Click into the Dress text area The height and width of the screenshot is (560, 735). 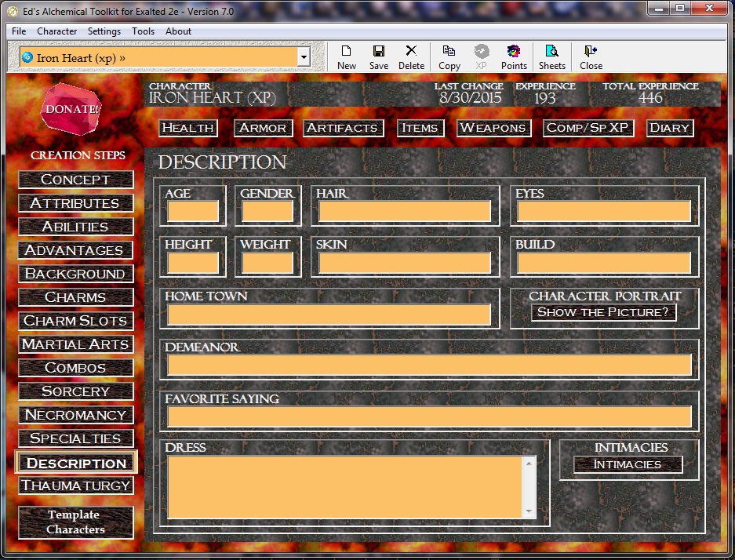tap(344, 487)
